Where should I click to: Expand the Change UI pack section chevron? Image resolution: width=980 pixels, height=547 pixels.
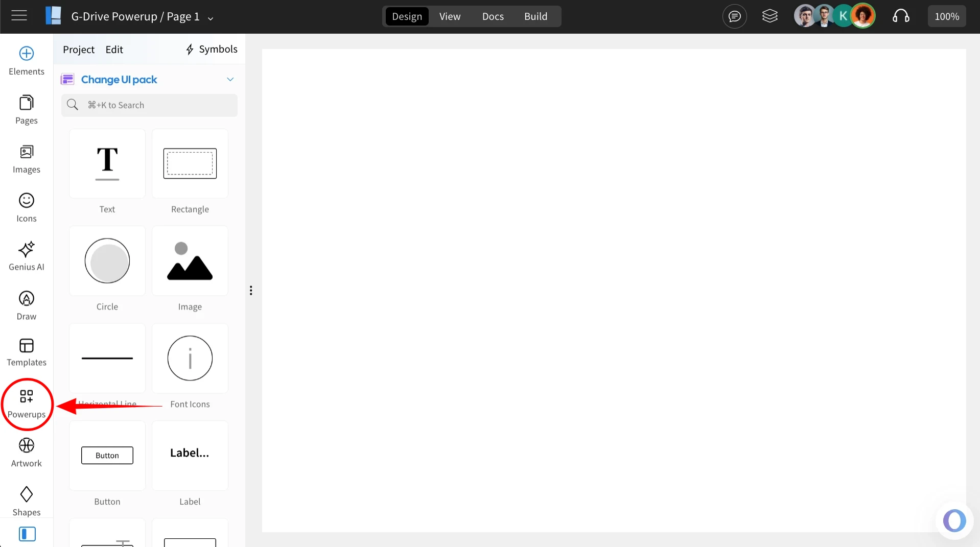click(x=230, y=79)
